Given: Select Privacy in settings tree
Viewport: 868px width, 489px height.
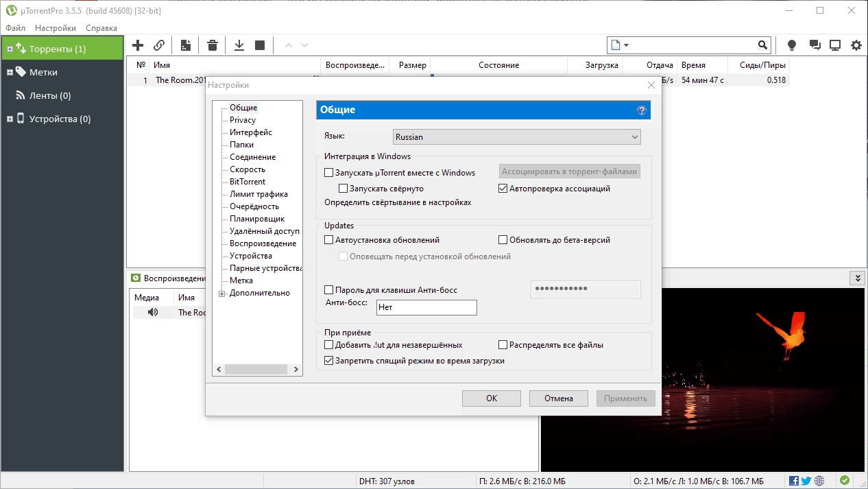Looking at the screenshot, I should coord(243,120).
